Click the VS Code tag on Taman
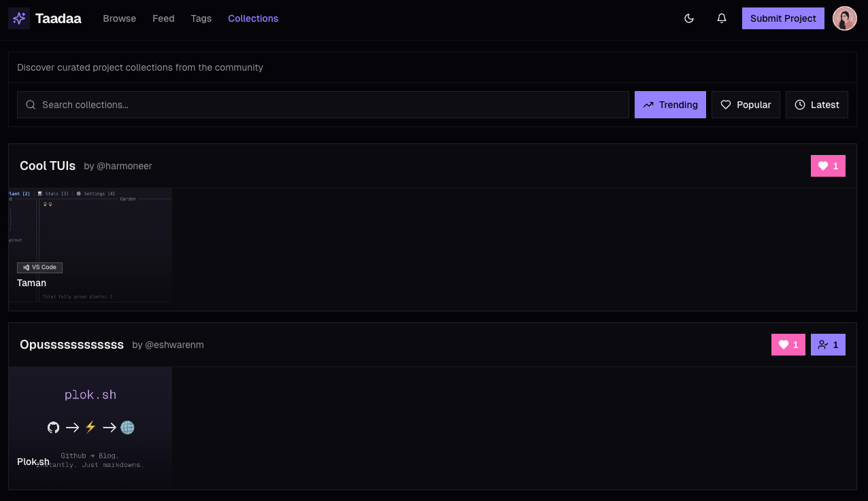This screenshot has width=868, height=501. point(40,267)
